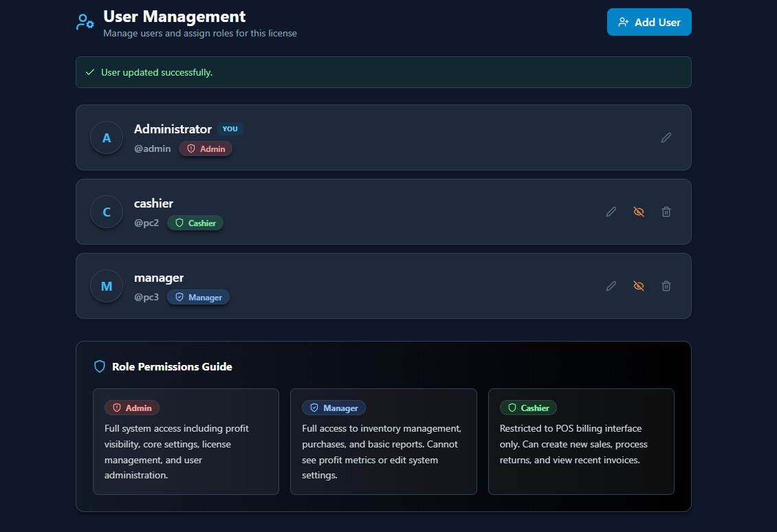
Task: Click 'Manage users and assign roles' subtitle
Action: coord(200,33)
